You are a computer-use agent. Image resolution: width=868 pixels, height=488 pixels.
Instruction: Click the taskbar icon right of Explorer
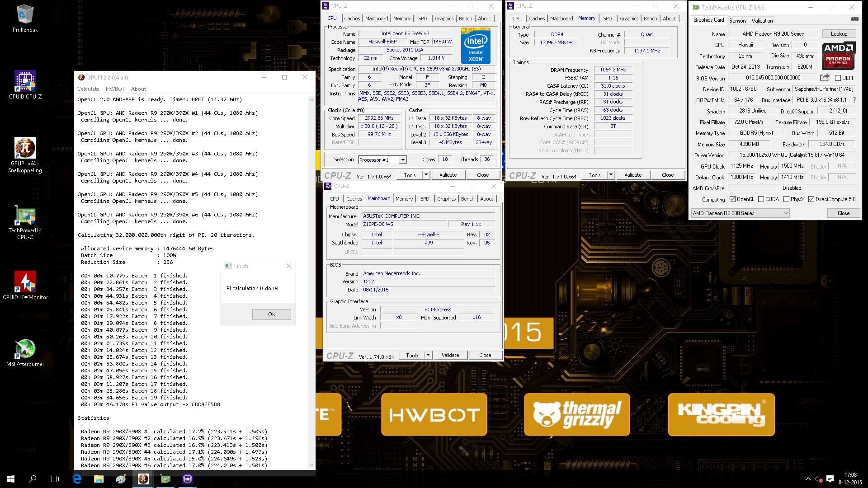pyautogui.click(x=121, y=479)
